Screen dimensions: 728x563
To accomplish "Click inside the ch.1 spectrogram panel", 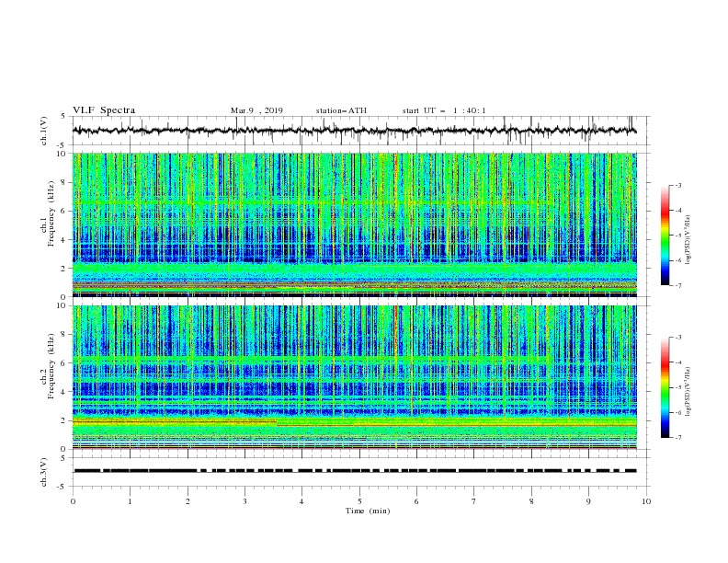I will click(x=354, y=224).
